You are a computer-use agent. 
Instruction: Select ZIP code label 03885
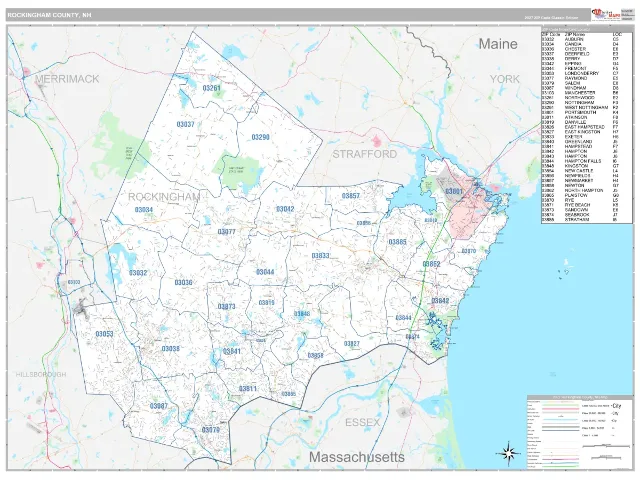pyautogui.click(x=397, y=242)
